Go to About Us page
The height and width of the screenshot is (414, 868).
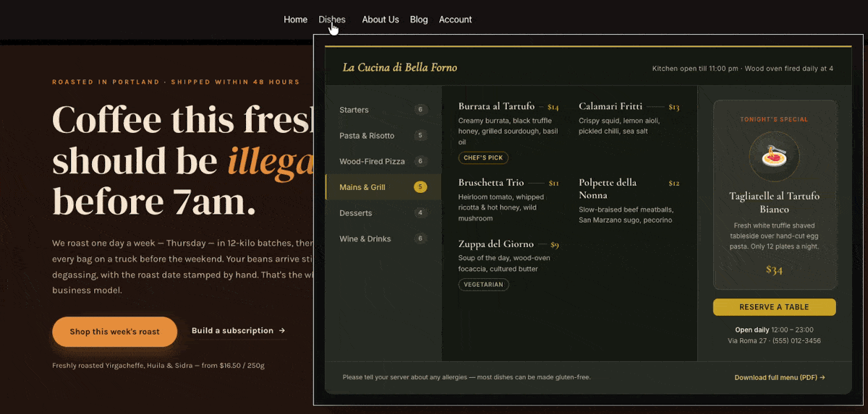click(x=380, y=20)
